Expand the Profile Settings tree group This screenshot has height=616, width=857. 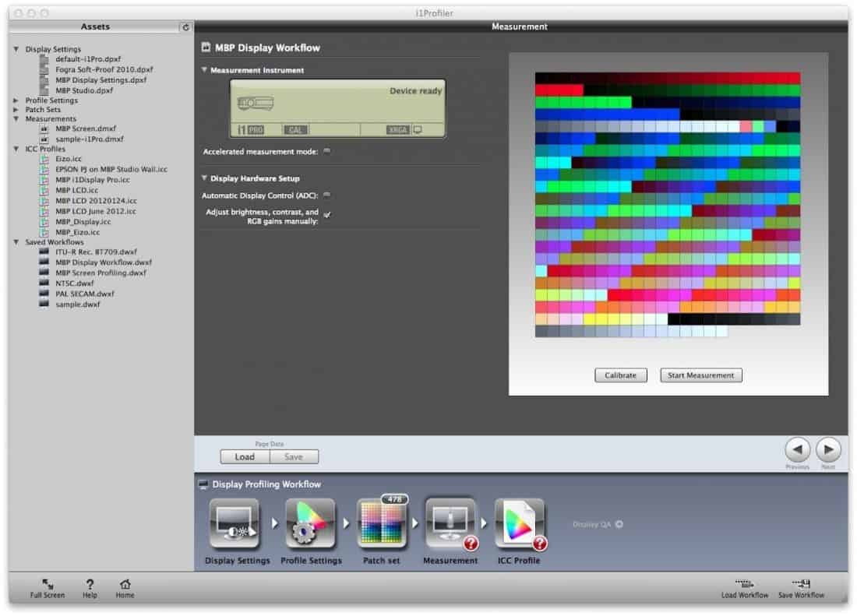tap(16, 100)
